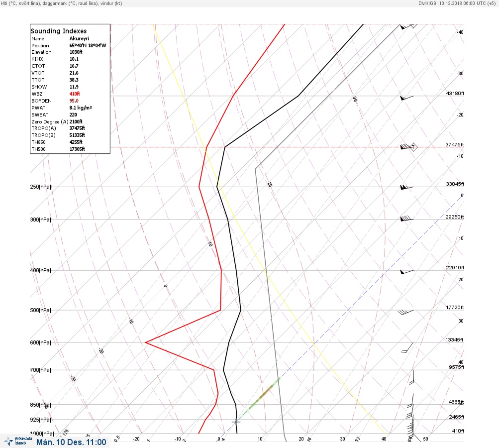Select the red WBZ value 410ft

click(75, 94)
